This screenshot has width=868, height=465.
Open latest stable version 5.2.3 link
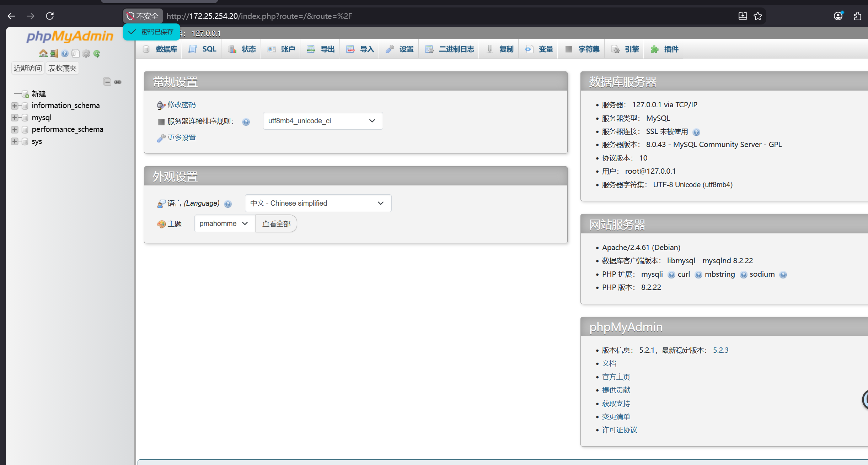(x=720, y=350)
